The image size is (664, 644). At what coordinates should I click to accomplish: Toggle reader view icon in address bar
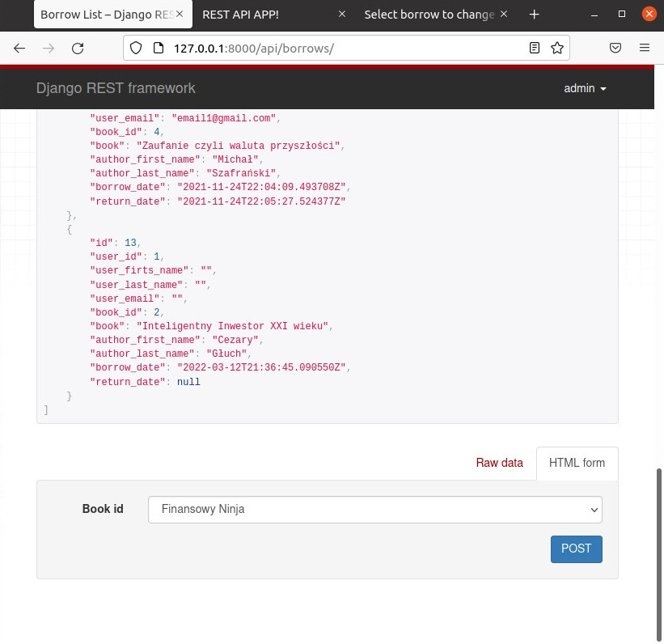(x=535, y=49)
